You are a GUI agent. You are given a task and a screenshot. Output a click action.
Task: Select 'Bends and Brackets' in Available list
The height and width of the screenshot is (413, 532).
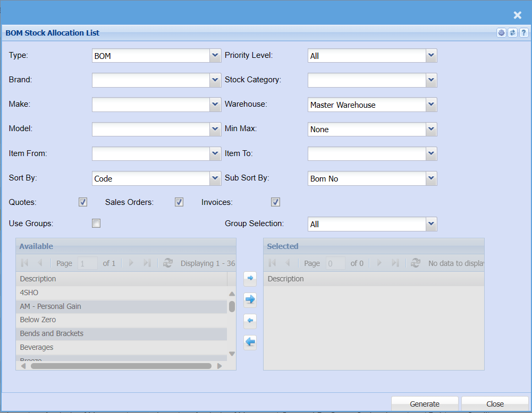(52, 334)
